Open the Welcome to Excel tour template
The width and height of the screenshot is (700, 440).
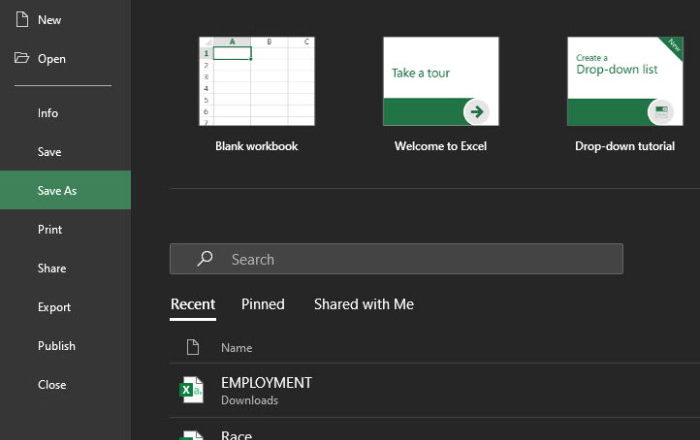click(x=441, y=82)
